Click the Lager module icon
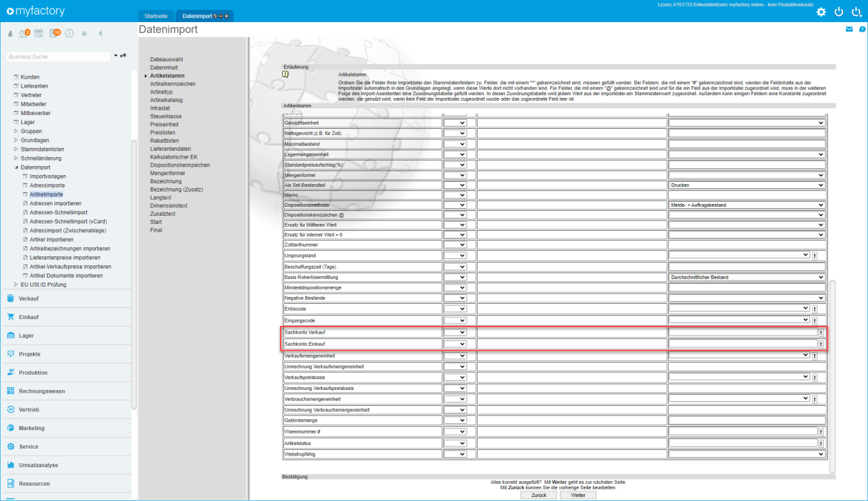Image resolution: width=868 pixels, height=501 pixels. [x=10, y=336]
